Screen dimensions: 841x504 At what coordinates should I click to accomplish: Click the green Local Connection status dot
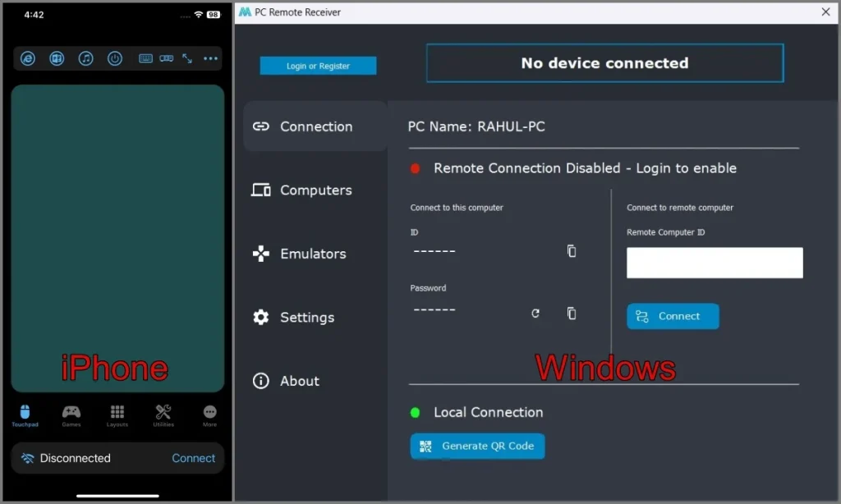click(x=415, y=413)
